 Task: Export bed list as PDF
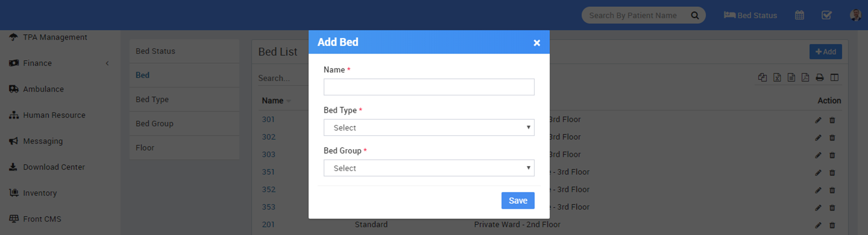click(805, 78)
